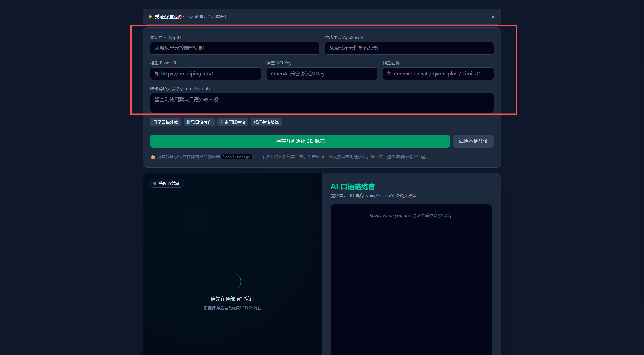Click the AI 口语陪练官 heading
Viewport: 644px width, 355px height.
353,187
